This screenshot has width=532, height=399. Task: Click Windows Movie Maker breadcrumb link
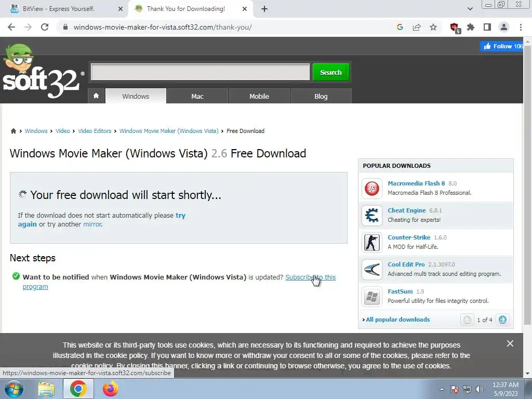169,131
